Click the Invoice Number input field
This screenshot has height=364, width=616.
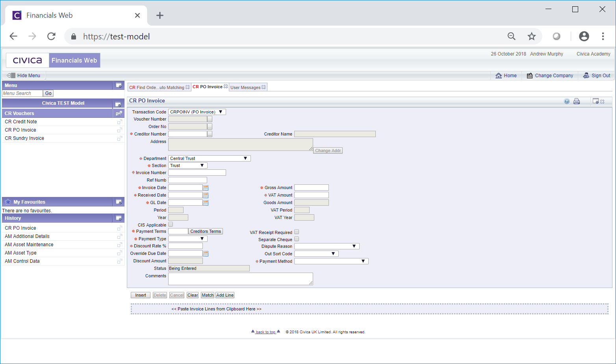tap(197, 173)
